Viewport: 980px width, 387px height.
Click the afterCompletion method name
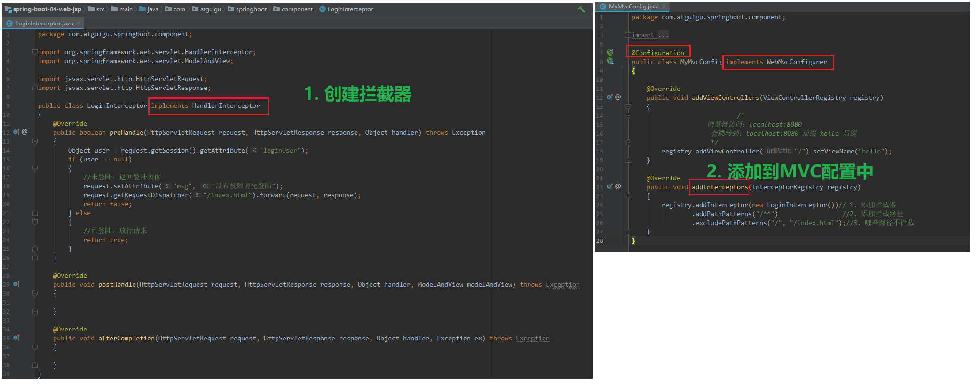pos(126,338)
